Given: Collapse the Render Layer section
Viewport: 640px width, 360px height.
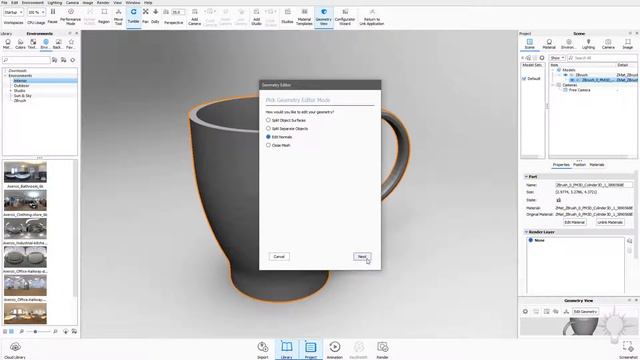Looking at the screenshot, I should (x=526, y=232).
